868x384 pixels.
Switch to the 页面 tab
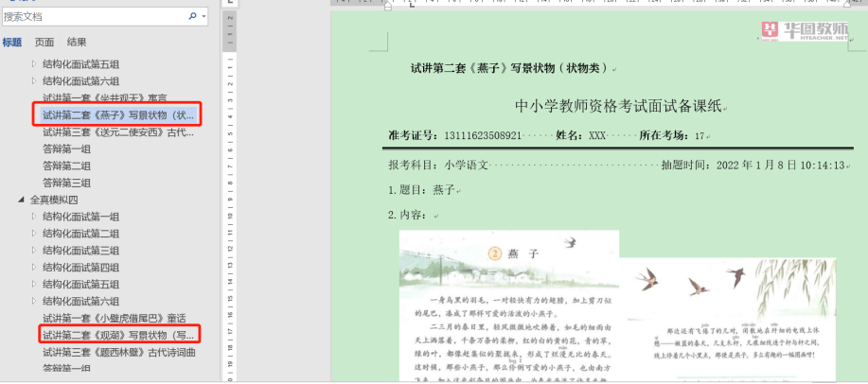pos(44,43)
